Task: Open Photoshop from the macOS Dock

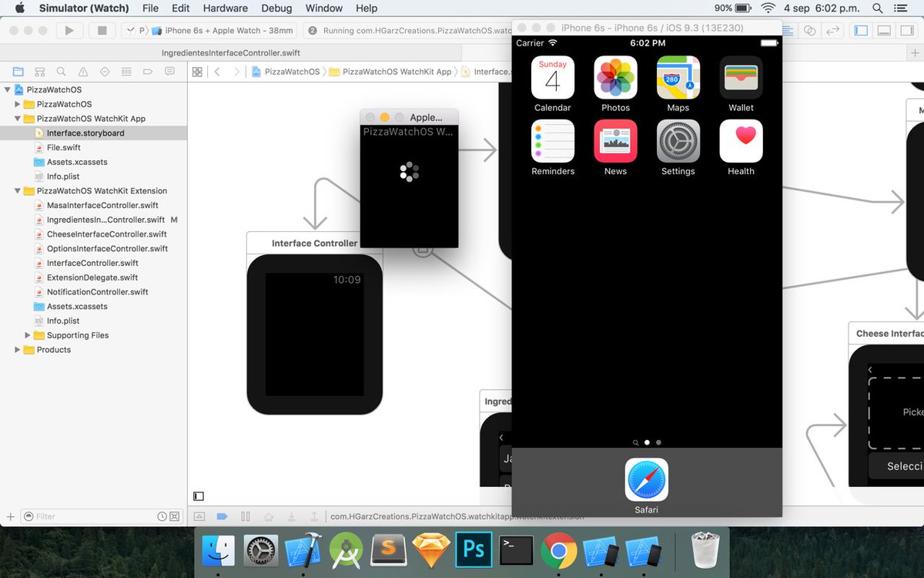Action: [x=474, y=551]
